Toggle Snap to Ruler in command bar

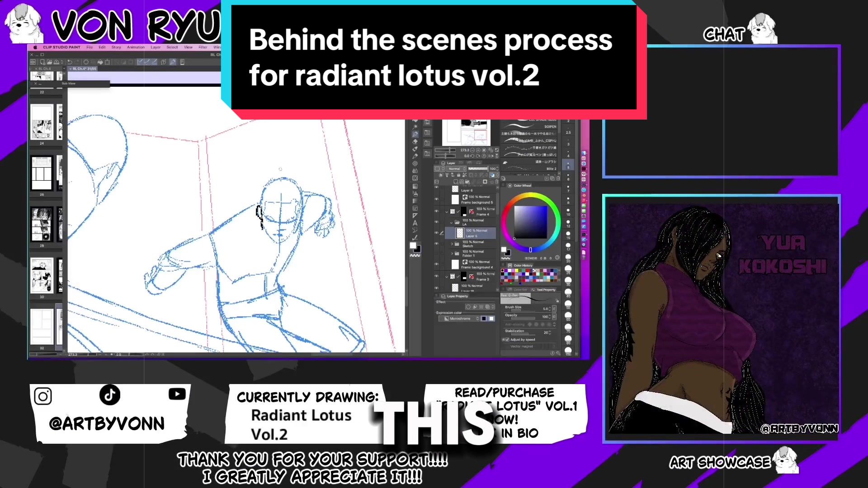pyautogui.click(x=140, y=62)
